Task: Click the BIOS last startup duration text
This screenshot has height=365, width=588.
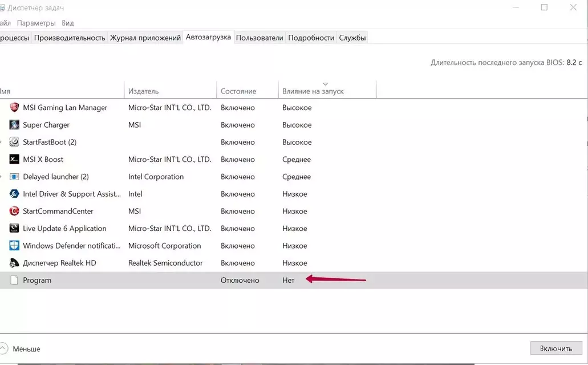Action: pos(506,63)
